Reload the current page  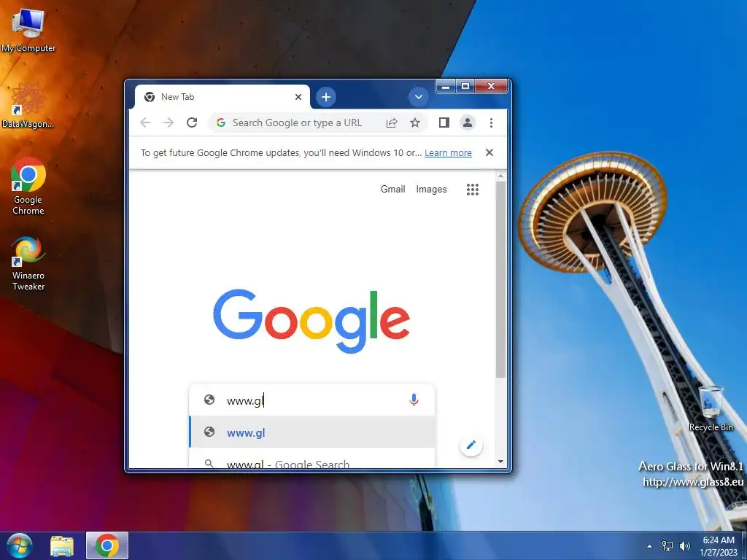(192, 122)
